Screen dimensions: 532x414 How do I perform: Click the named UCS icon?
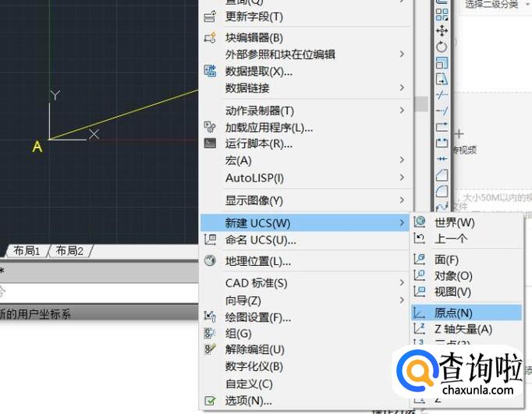pos(210,239)
